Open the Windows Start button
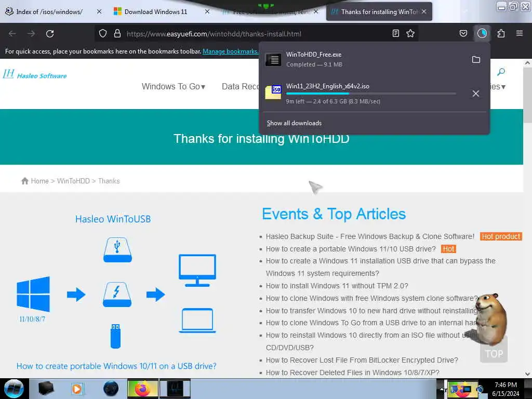 (14, 389)
